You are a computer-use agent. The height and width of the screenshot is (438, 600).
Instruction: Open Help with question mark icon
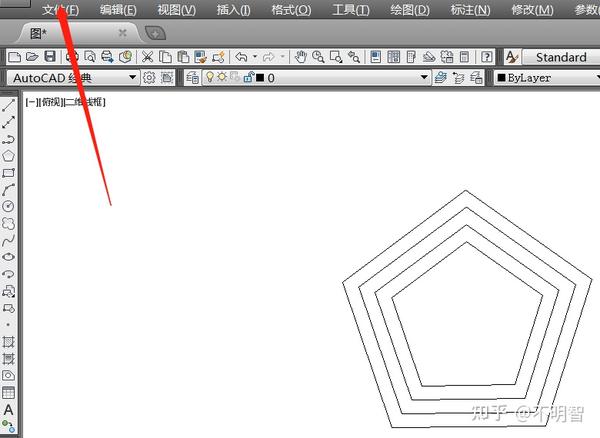[487, 57]
